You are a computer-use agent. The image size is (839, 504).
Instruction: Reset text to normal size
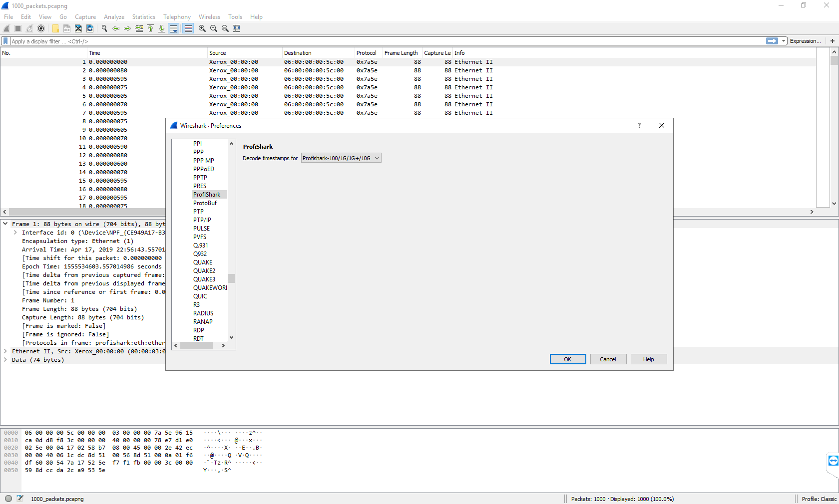point(225,28)
